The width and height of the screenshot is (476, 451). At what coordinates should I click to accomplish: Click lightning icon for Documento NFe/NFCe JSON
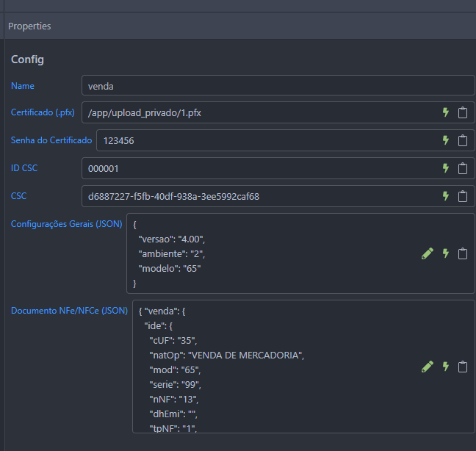tap(445, 367)
